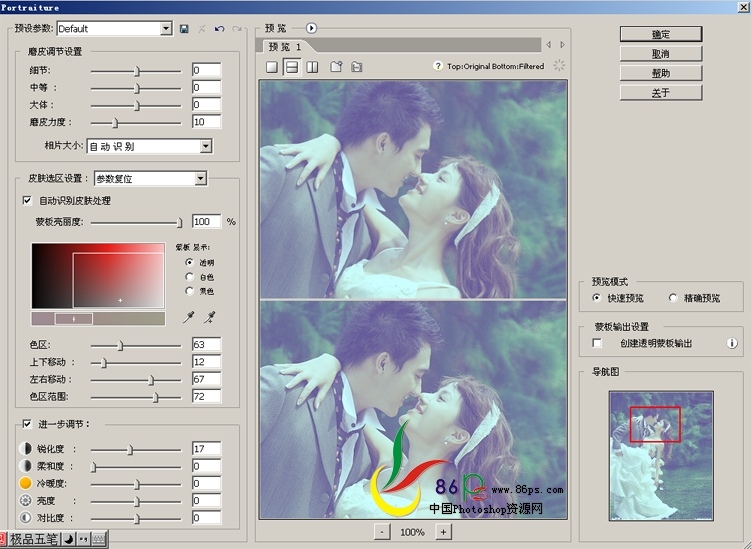Zoom in preview with plus button
The width and height of the screenshot is (752, 549).
pos(443,532)
